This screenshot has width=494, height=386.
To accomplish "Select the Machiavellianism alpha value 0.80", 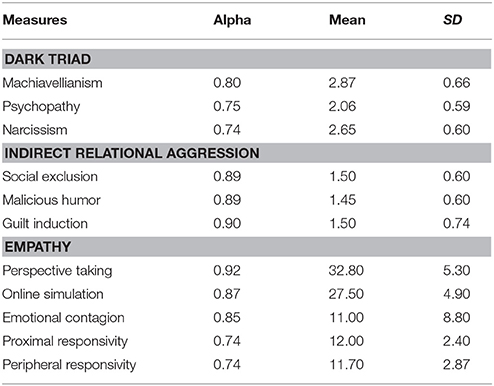I will 227,83.
